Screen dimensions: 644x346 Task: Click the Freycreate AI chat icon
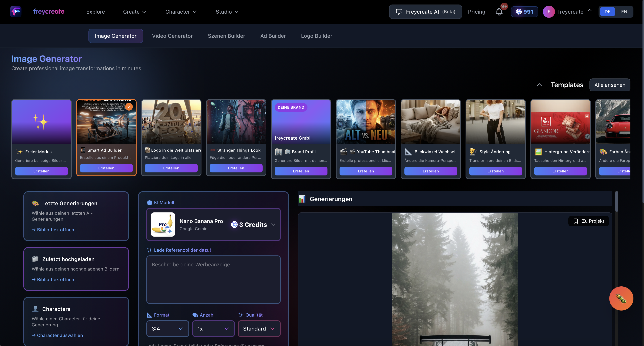point(399,12)
